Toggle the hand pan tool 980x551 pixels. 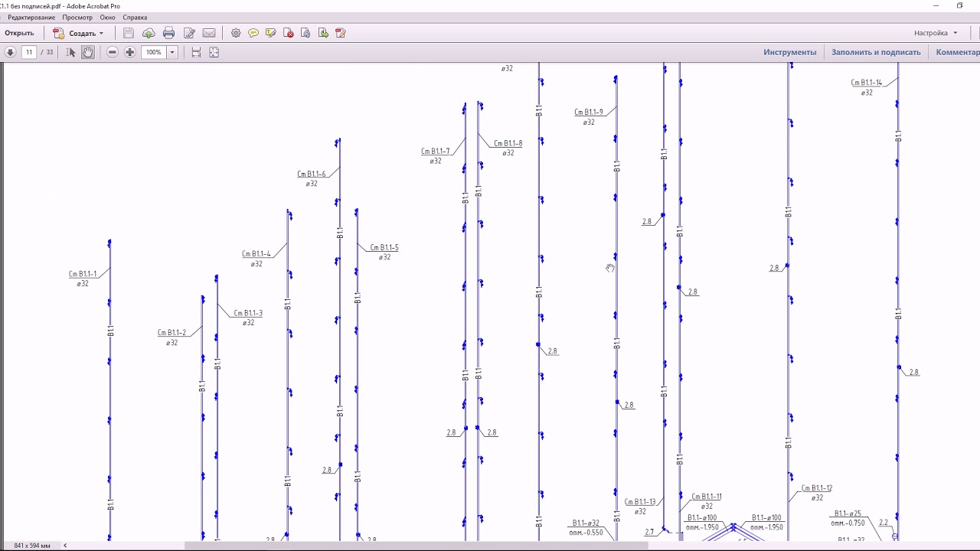pyautogui.click(x=88, y=52)
